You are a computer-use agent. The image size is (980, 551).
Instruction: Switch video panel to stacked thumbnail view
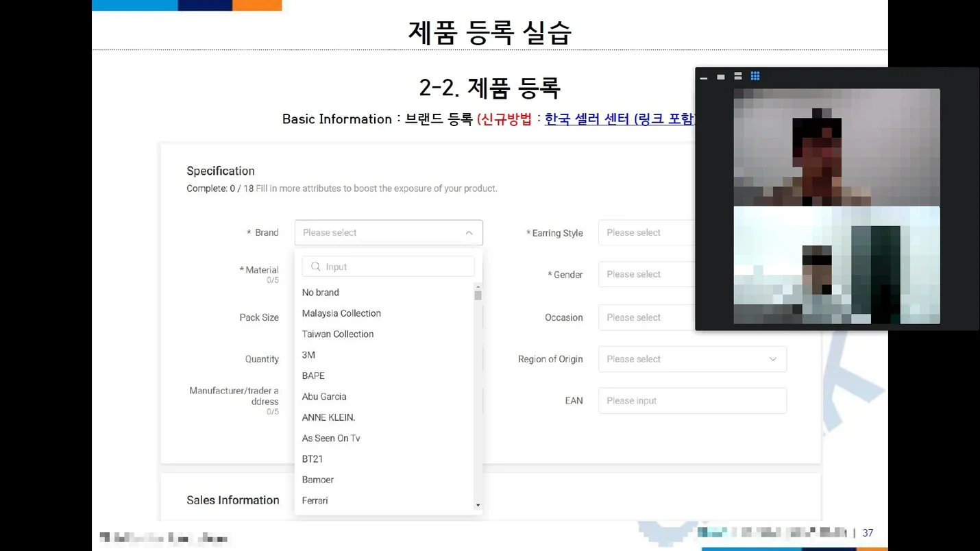coord(738,76)
